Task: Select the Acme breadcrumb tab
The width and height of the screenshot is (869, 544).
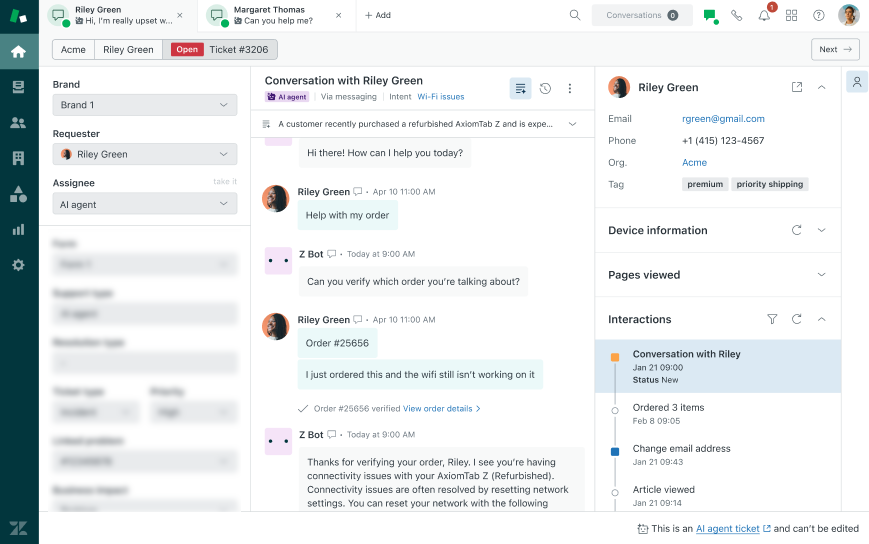Action: tap(73, 49)
